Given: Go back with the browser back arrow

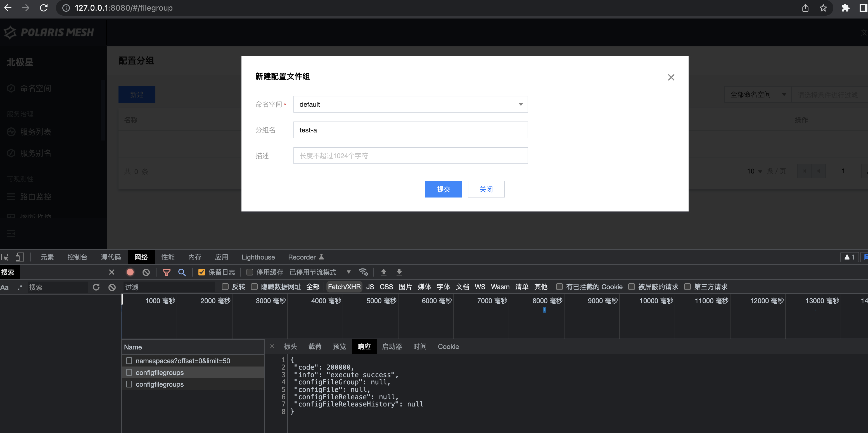Looking at the screenshot, I should tap(8, 8).
